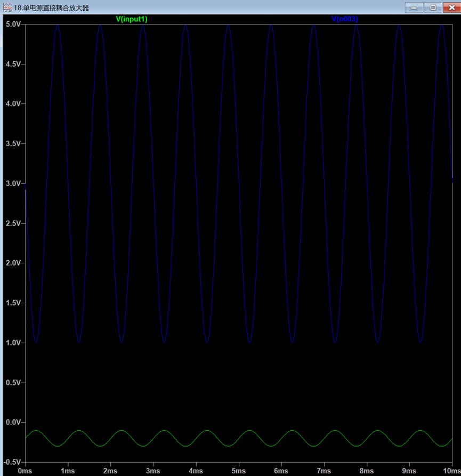Click the 8ms time axis label

pos(367,471)
